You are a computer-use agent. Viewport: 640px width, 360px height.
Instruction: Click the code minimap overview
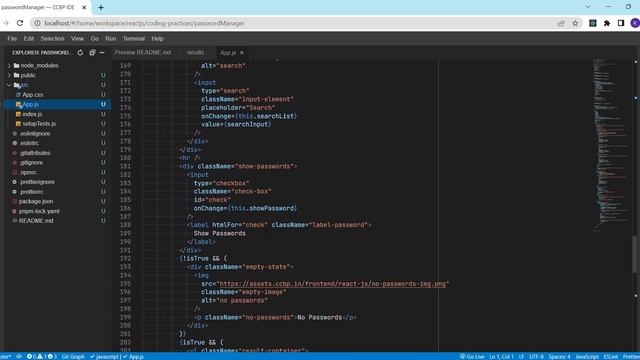[x=611, y=145]
